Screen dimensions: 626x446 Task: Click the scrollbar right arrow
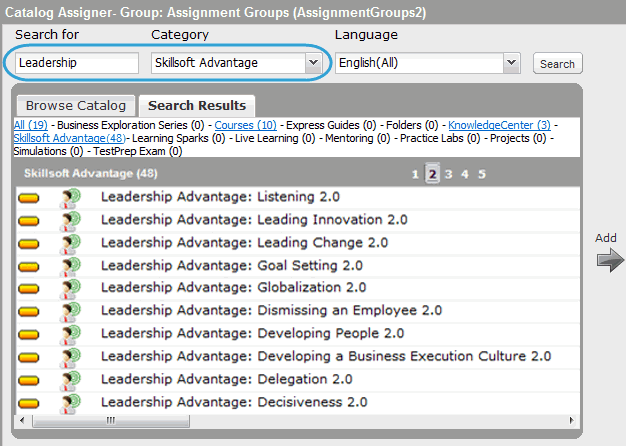pos(571,420)
